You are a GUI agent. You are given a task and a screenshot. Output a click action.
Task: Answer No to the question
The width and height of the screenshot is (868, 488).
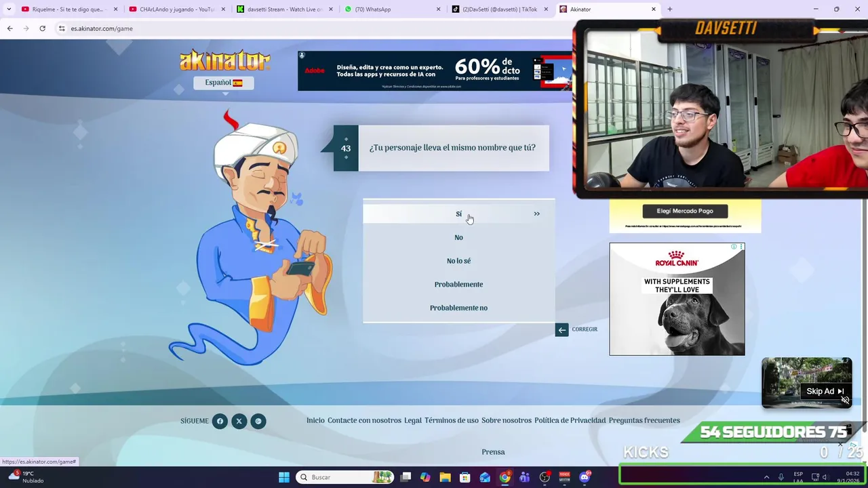[458, 237]
